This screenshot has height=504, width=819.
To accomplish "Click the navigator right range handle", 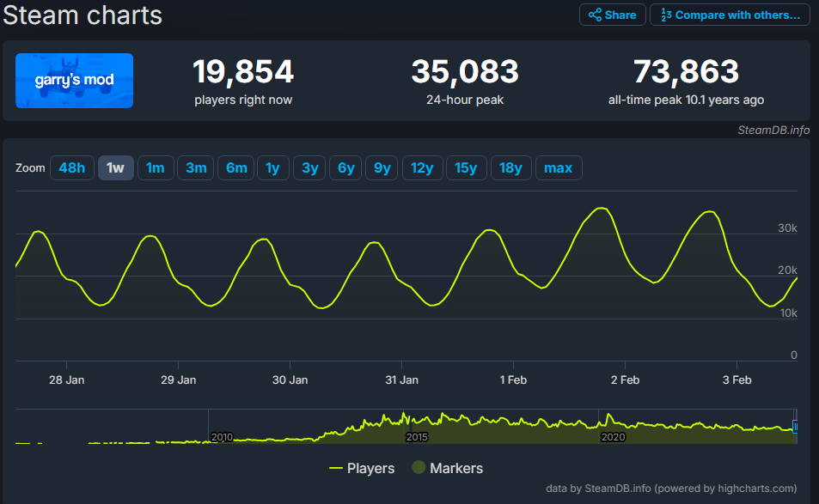I will coord(795,427).
